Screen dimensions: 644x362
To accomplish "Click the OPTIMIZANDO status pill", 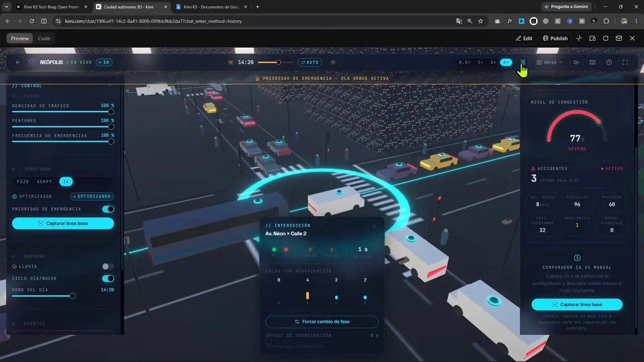I will click(92, 196).
